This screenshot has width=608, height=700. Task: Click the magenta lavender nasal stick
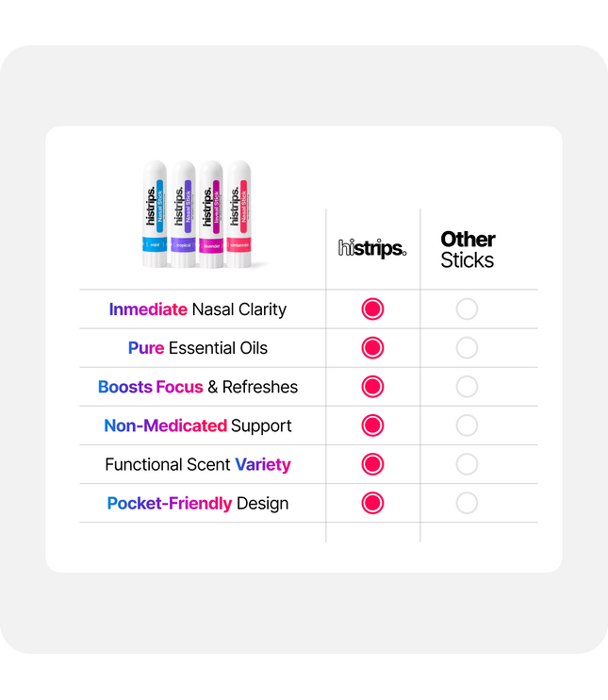tap(211, 214)
